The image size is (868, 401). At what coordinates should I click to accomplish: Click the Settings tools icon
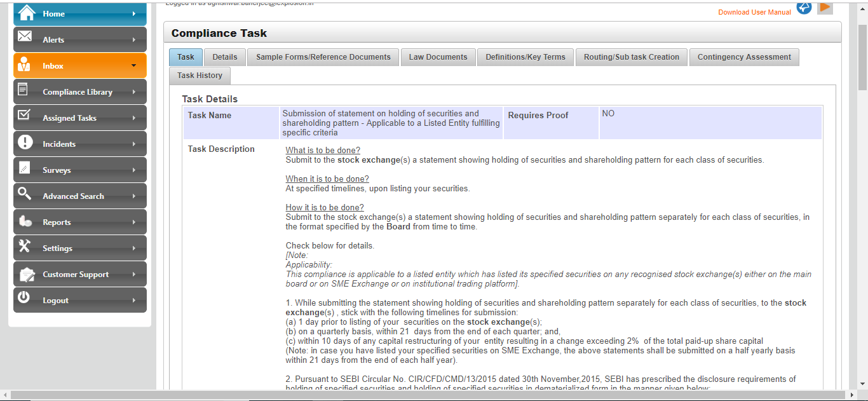(24, 246)
